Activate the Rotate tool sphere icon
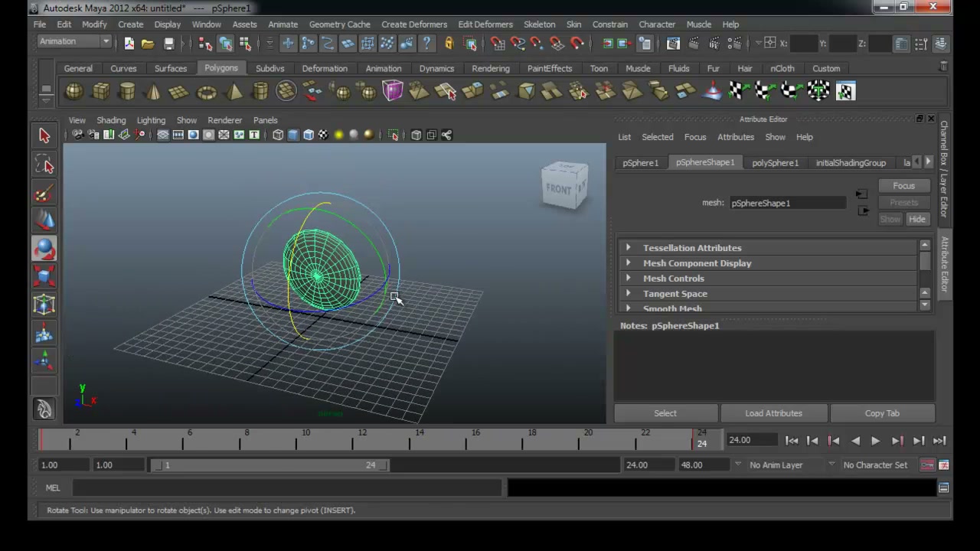Screen dimensions: 980x551 click(x=44, y=249)
